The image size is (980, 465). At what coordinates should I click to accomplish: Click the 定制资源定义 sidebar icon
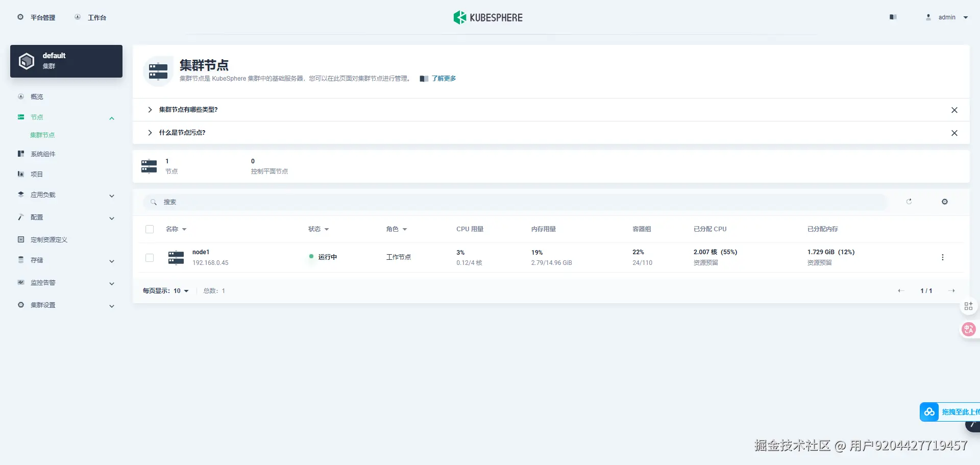pos(21,239)
